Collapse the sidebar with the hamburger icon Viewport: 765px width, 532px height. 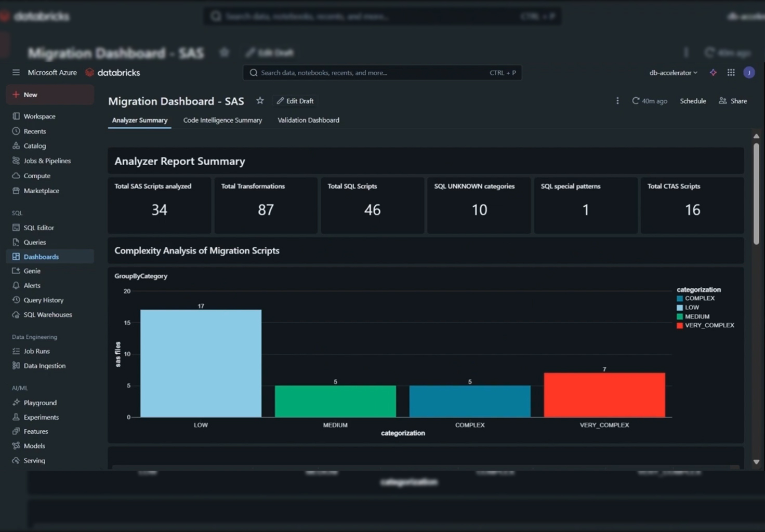tap(16, 72)
